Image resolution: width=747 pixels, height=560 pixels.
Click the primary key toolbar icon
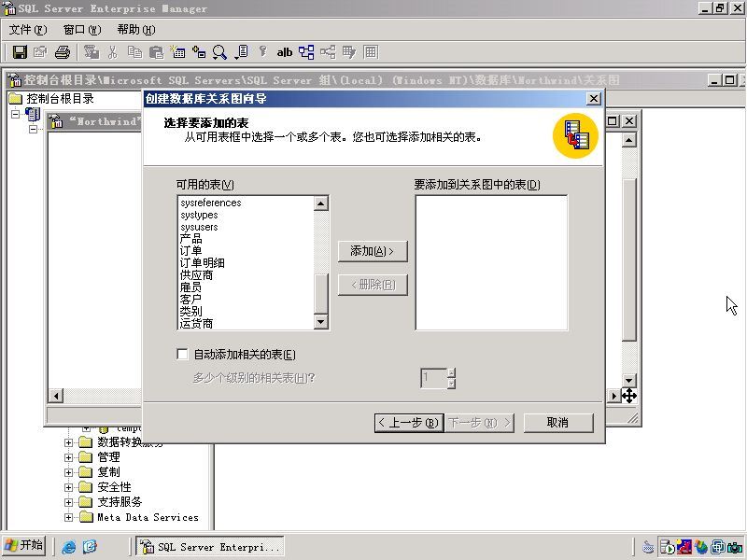click(262, 52)
